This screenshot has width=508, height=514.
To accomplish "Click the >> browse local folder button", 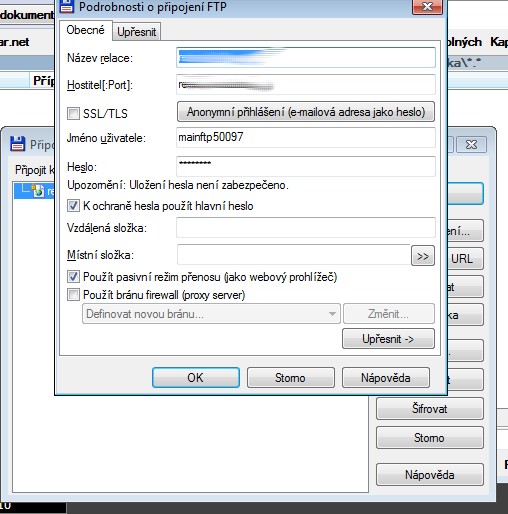I will click(423, 256).
